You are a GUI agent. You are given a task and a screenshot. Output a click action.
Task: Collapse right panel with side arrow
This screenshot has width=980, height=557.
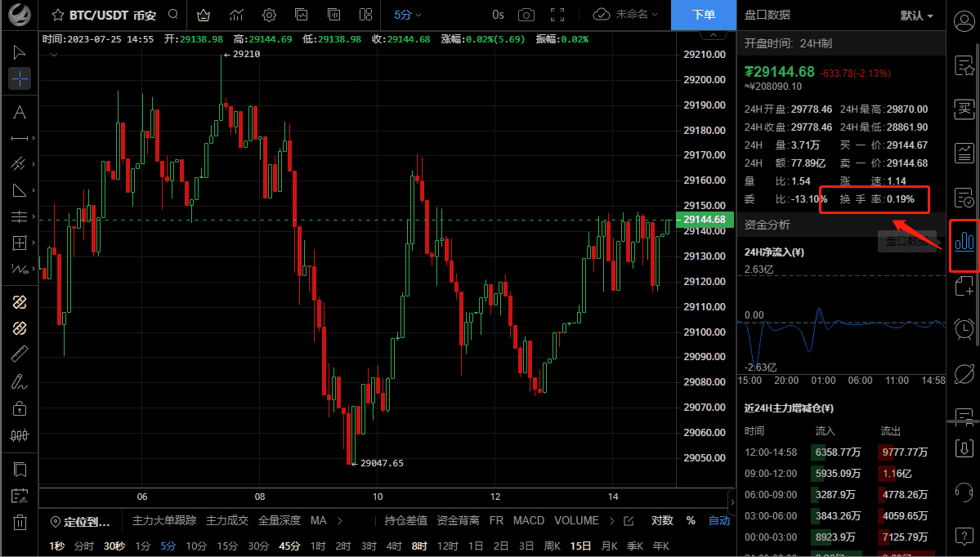pos(732,501)
